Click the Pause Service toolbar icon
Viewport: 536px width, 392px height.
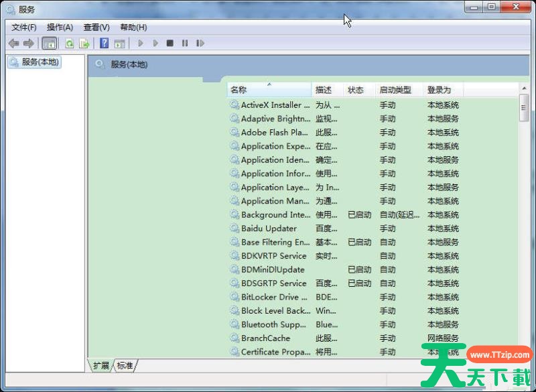[185, 44]
